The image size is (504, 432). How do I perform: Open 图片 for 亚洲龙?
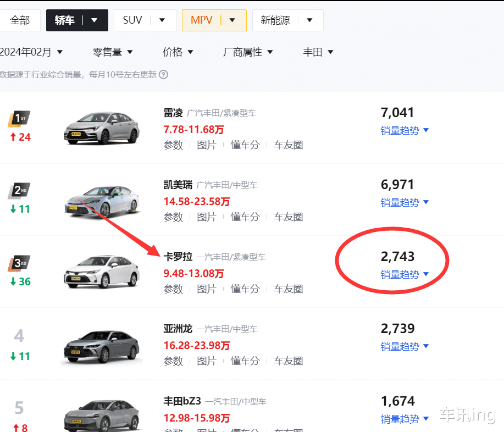point(206,361)
